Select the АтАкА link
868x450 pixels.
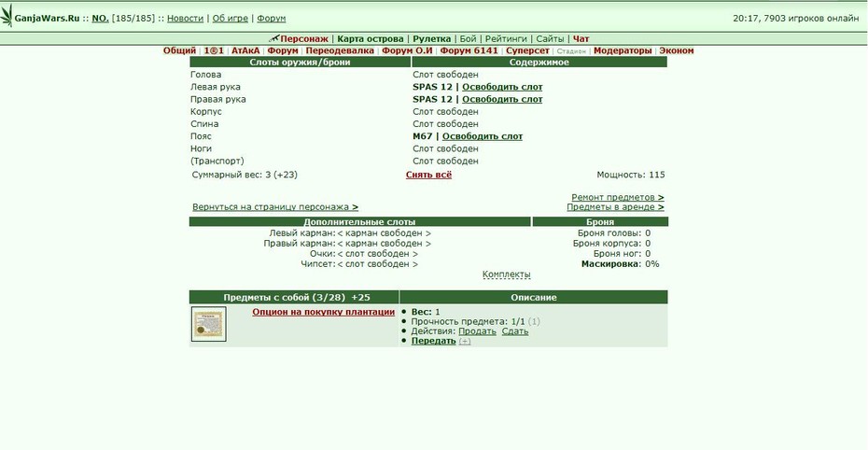(245, 50)
